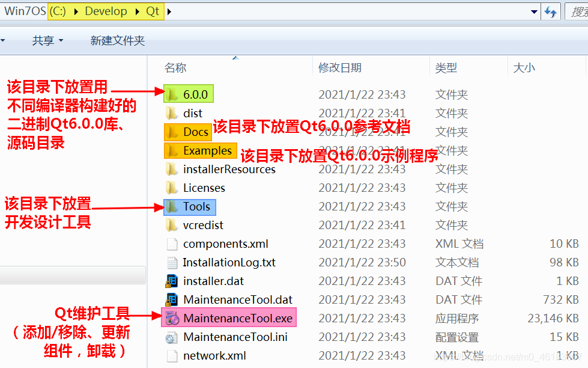Select the components.xml file name
The width and height of the screenshot is (588, 368).
coord(225,244)
